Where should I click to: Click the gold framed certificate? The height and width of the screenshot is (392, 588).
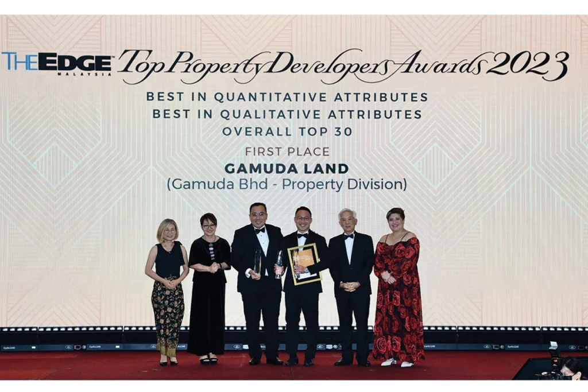(x=304, y=263)
